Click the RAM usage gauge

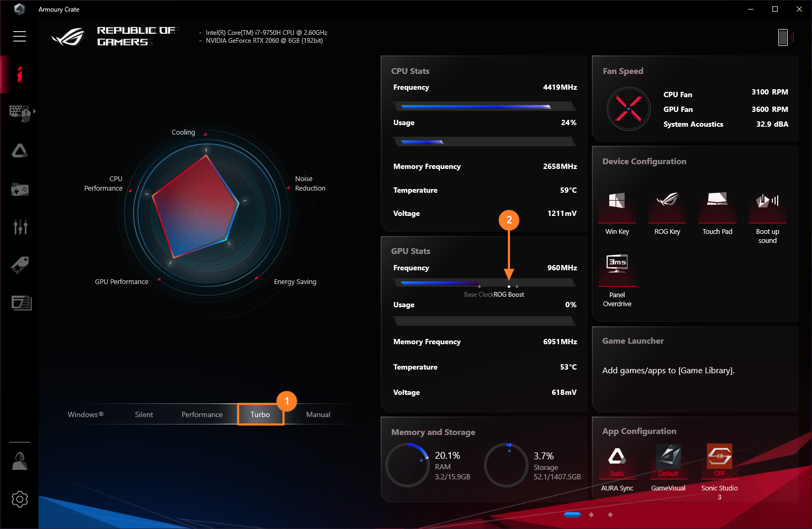pos(407,465)
